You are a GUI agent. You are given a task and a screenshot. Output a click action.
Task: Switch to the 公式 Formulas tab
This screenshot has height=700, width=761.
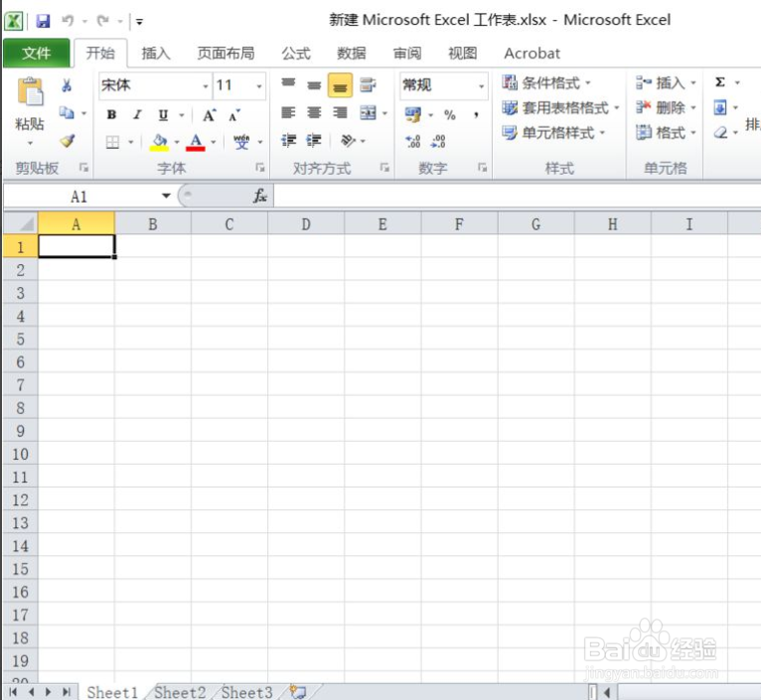click(x=296, y=53)
